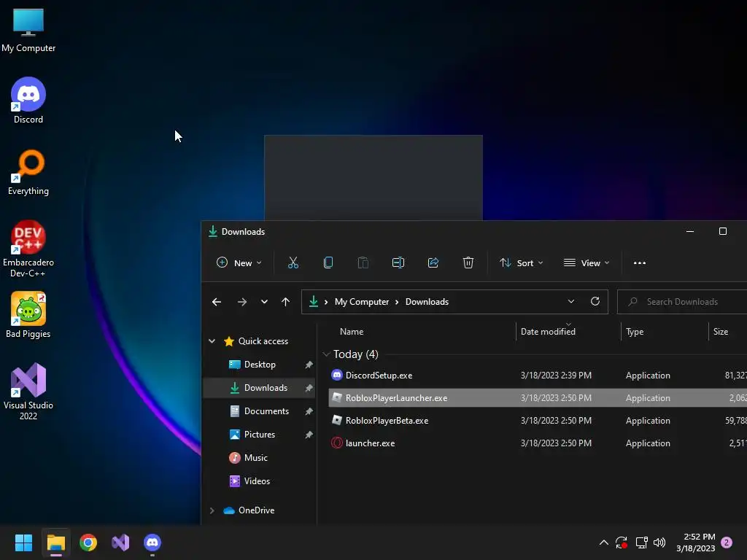Expand the OneDrive tree node

[x=212, y=510]
